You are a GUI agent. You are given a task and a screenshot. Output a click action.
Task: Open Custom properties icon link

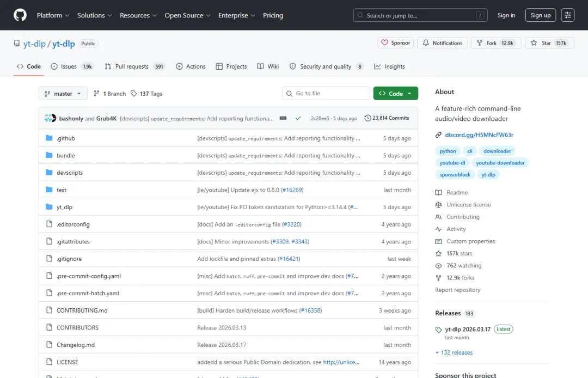[438, 241]
